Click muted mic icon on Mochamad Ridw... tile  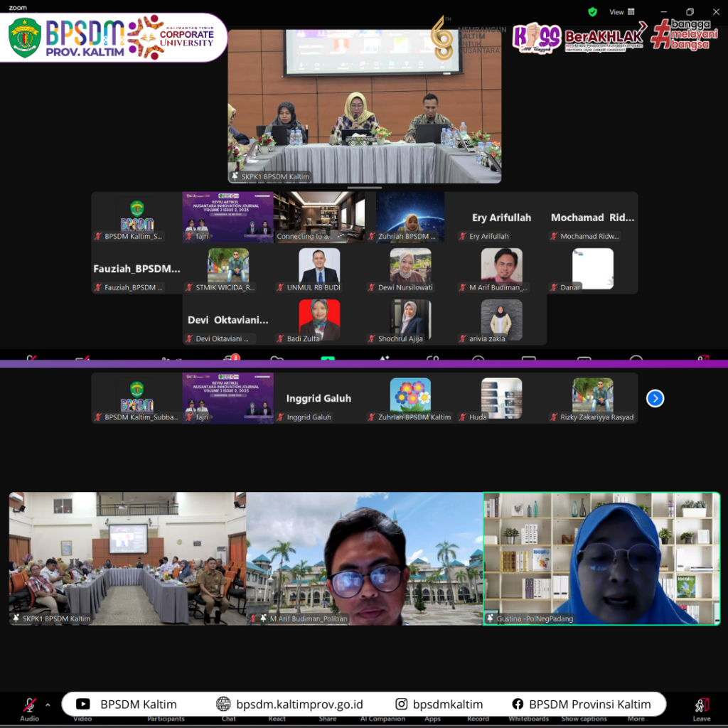[553, 236]
